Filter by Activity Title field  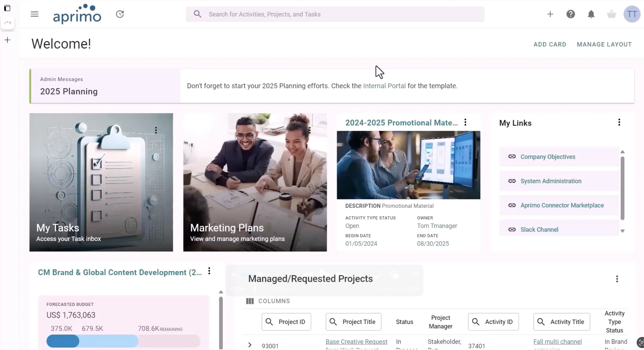[561, 322]
